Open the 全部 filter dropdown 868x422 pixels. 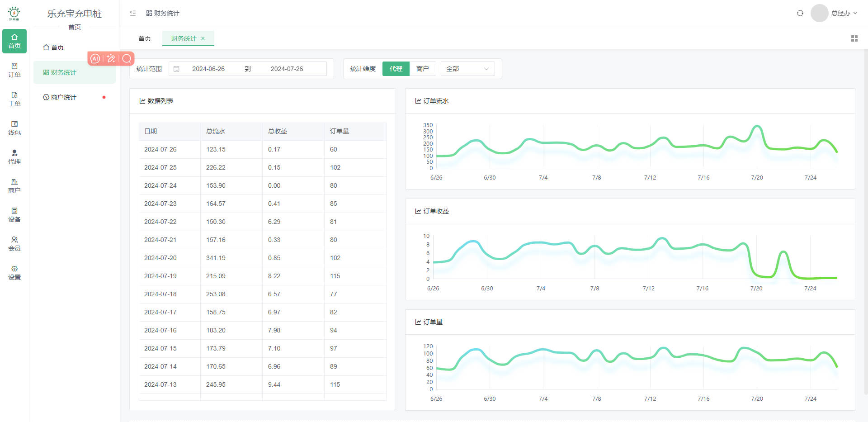tap(468, 69)
